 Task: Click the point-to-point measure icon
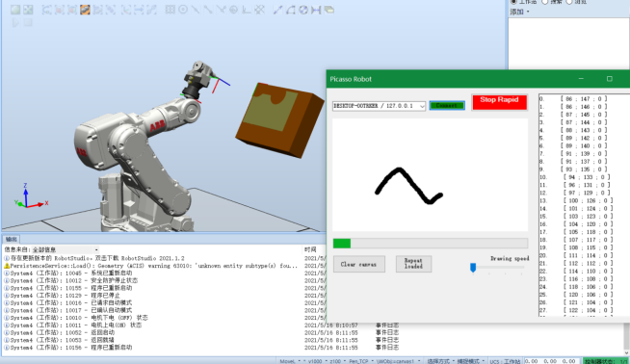[x=278, y=10]
